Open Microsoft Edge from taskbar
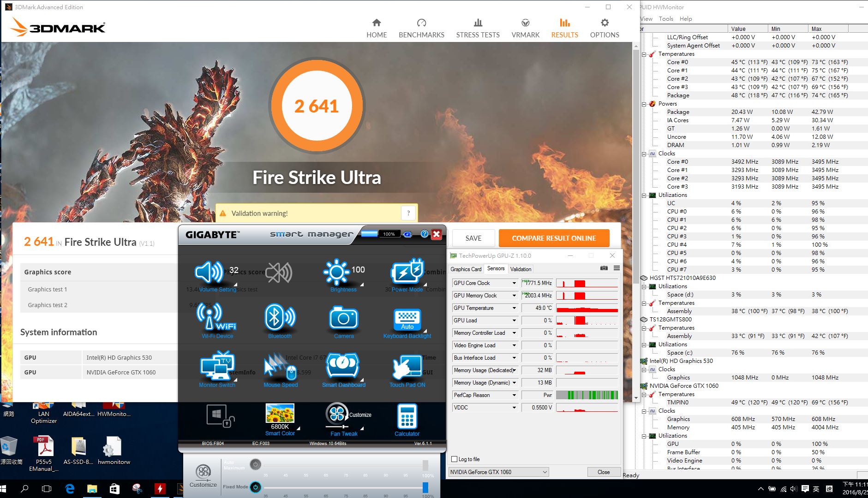Viewport: 868px width, 498px height. [70, 488]
